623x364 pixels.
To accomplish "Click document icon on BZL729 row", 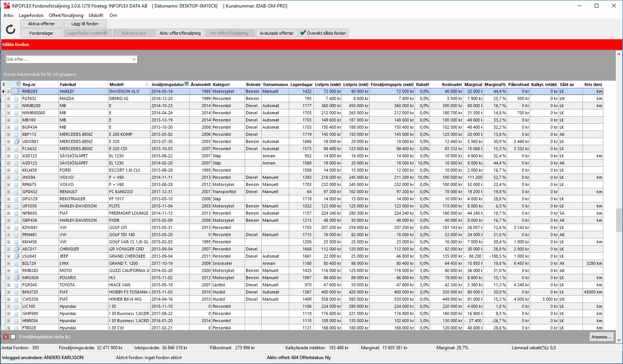I will [x=16, y=263].
